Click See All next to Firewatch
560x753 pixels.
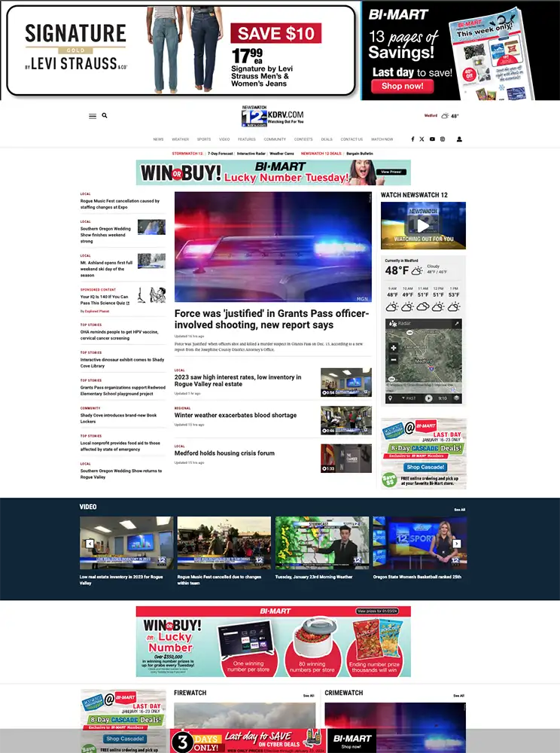[x=309, y=695]
